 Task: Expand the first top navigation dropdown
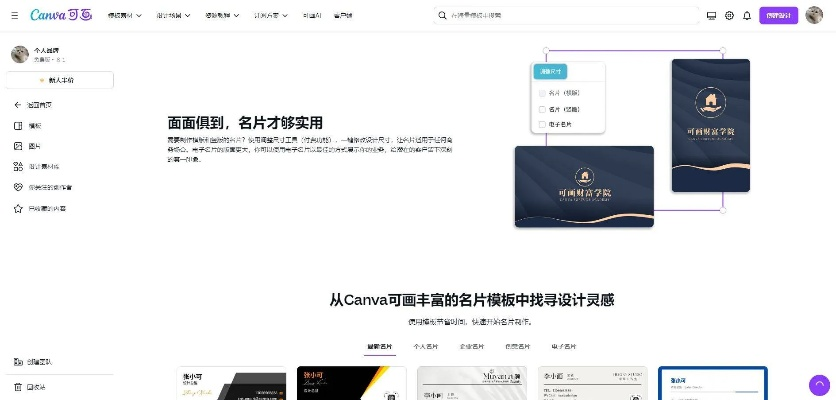pyautogui.click(x=124, y=16)
